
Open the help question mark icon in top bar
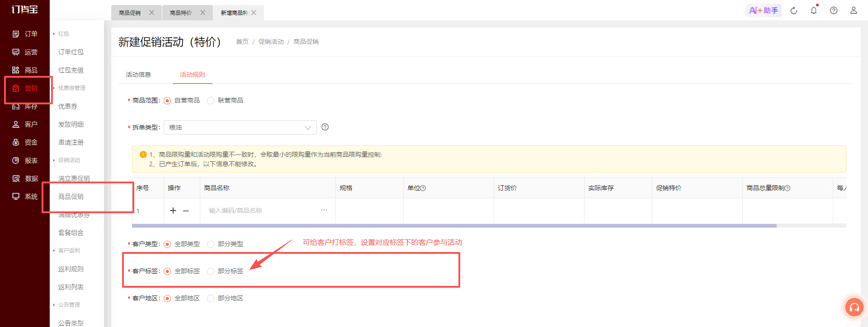(834, 10)
